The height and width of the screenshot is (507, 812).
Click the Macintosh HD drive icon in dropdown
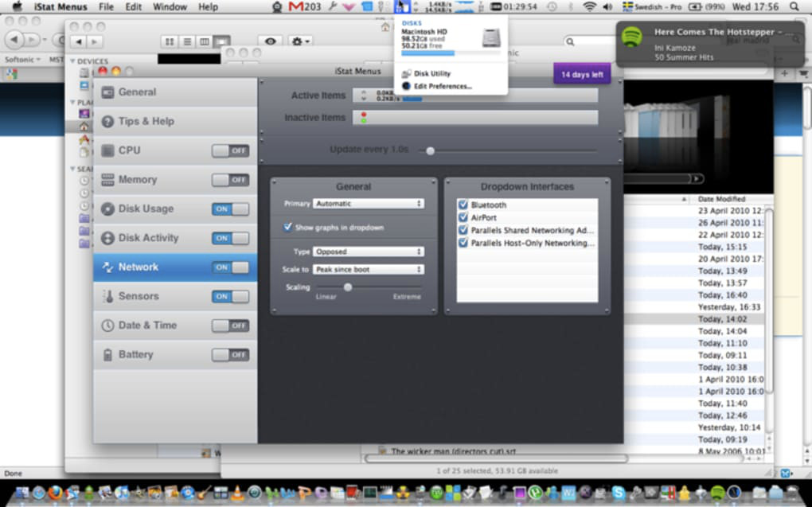click(491, 37)
